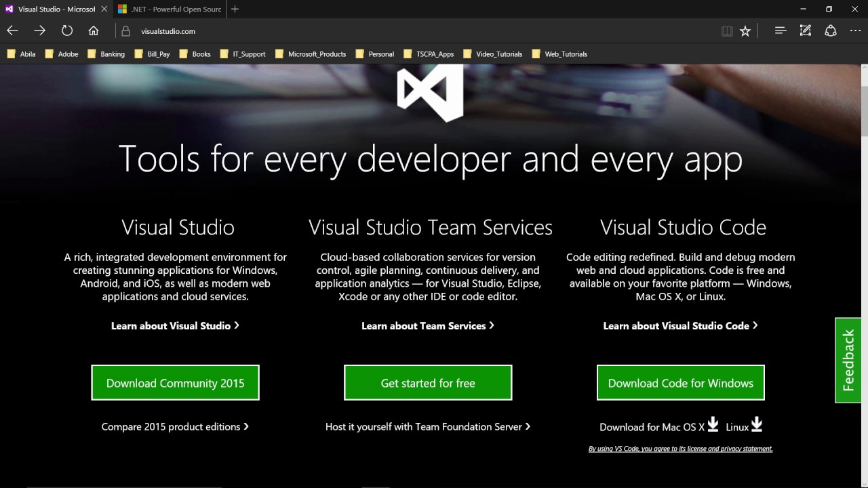This screenshot has height=488, width=868.
Task: Open the browser Home page
Action: pos(94,30)
